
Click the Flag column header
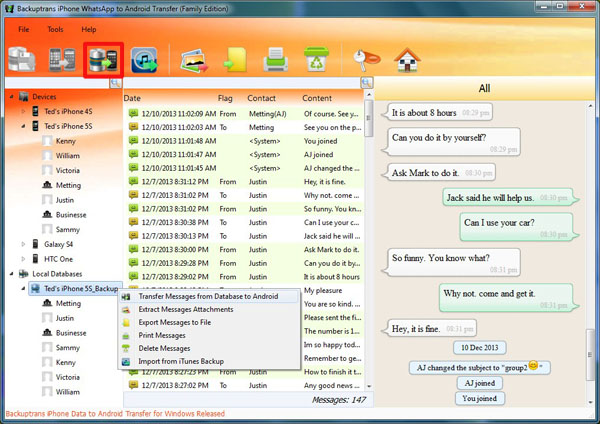pos(225,98)
